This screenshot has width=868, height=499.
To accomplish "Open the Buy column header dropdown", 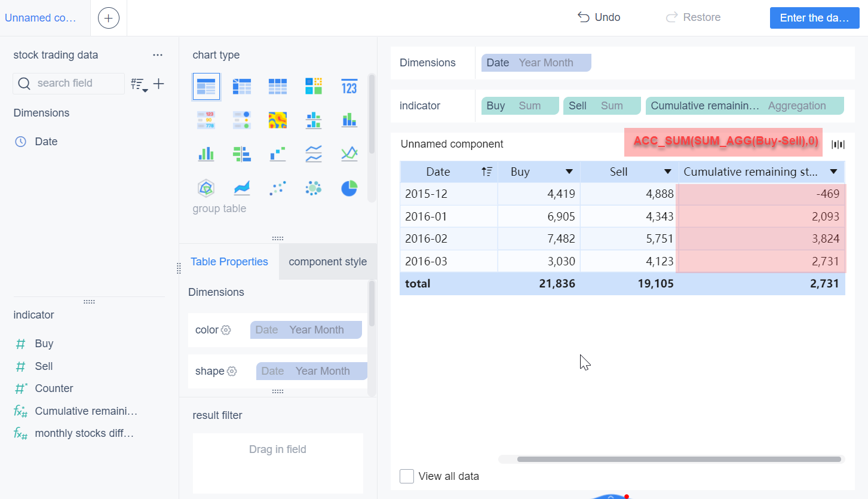I will [x=569, y=172].
